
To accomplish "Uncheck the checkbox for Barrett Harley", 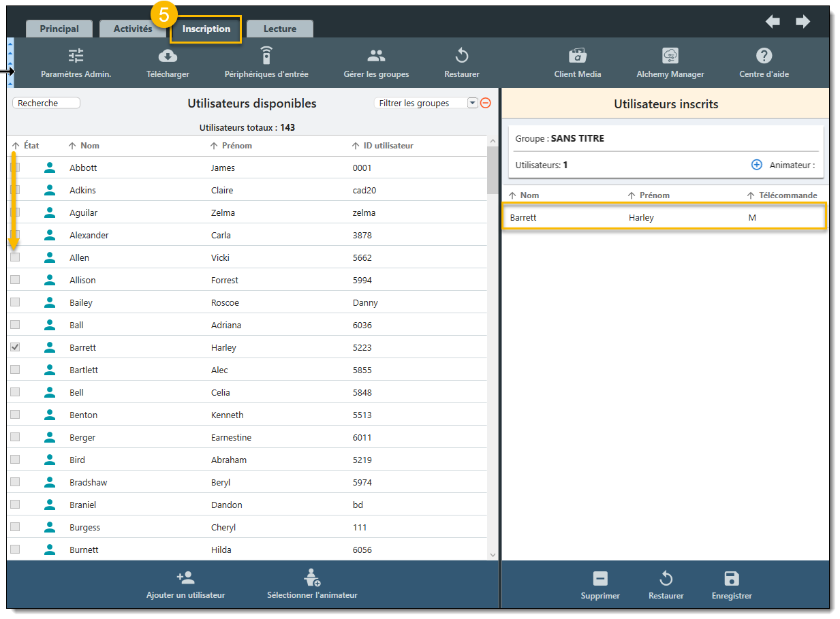I will 15,347.
